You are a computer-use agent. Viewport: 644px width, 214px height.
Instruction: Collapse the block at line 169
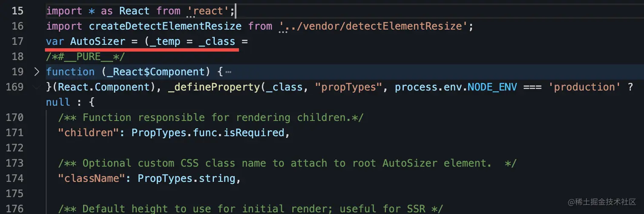pyautogui.click(x=37, y=87)
